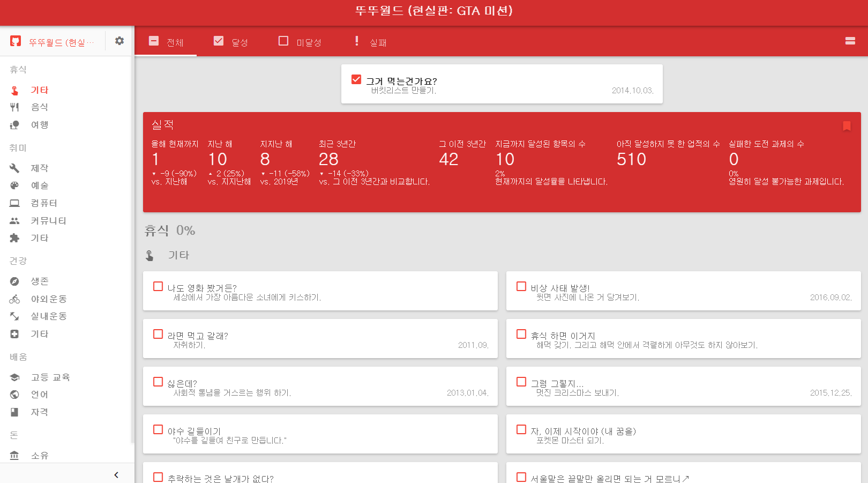Screen dimensions: 868x483
Task: Click the red touch icon next to 기타 under 휴식
Action: pyautogui.click(x=14, y=90)
